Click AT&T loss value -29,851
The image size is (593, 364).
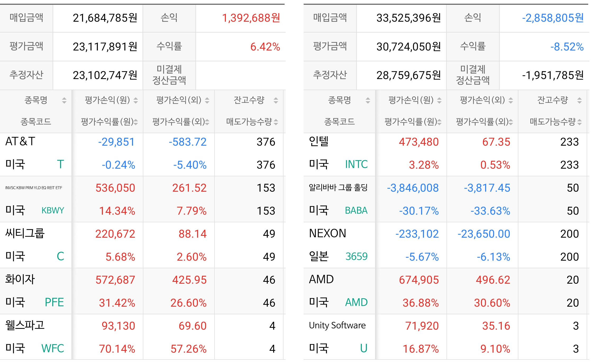click(116, 142)
